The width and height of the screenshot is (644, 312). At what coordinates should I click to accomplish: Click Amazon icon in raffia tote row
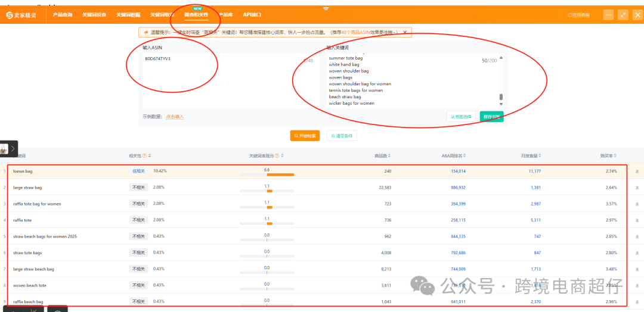point(637,220)
